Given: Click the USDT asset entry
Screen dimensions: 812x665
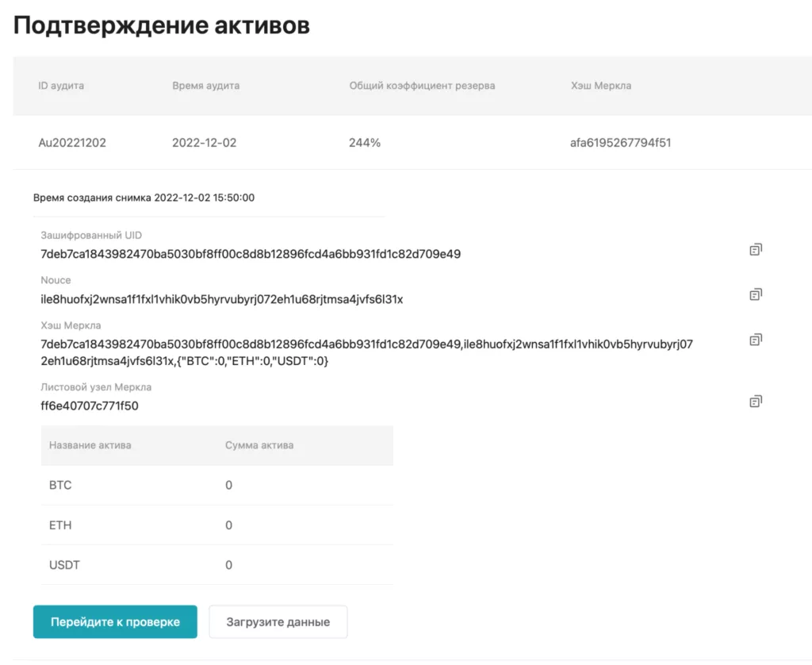Looking at the screenshot, I should [x=63, y=565].
